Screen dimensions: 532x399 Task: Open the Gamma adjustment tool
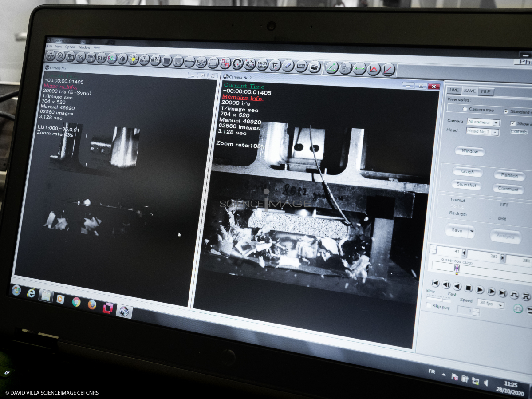pos(144,60)
